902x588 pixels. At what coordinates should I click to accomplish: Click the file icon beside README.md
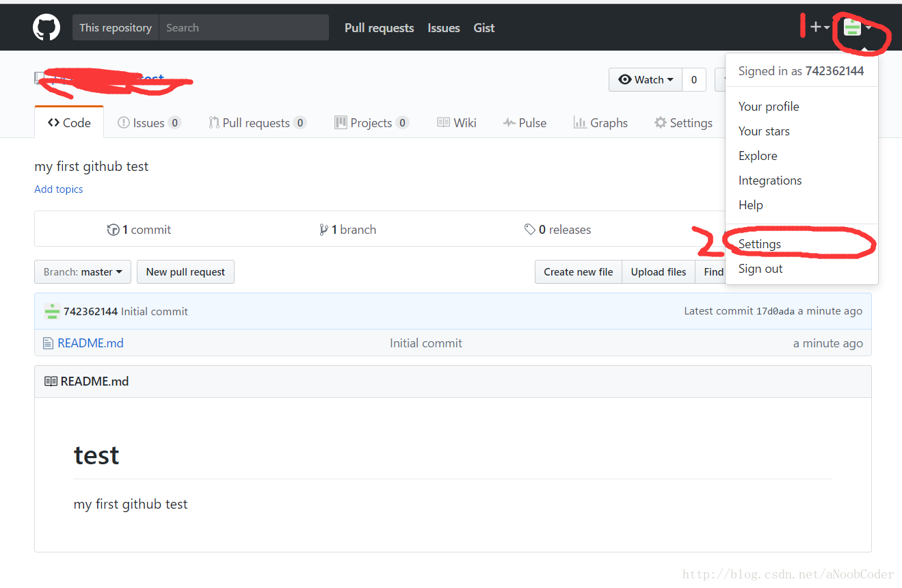coord(48,343)
